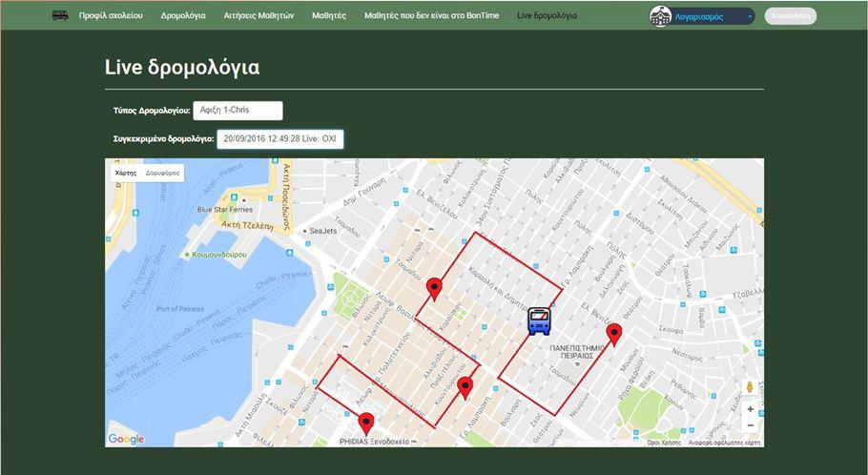The height and width of the screenshot is (475, 868).
Task: Open Όροι Χρήσης terms link
Action: [664, 443]
